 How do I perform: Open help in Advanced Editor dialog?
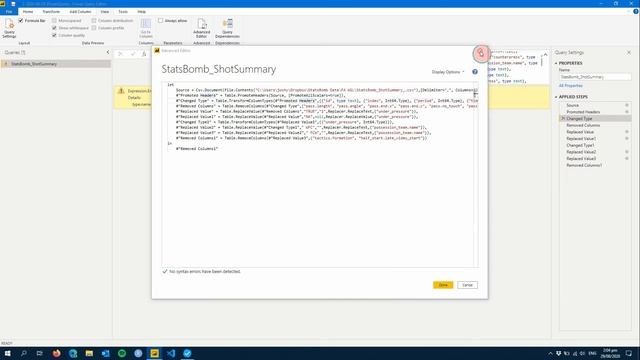pyautogui.click(x=475, y=72)
